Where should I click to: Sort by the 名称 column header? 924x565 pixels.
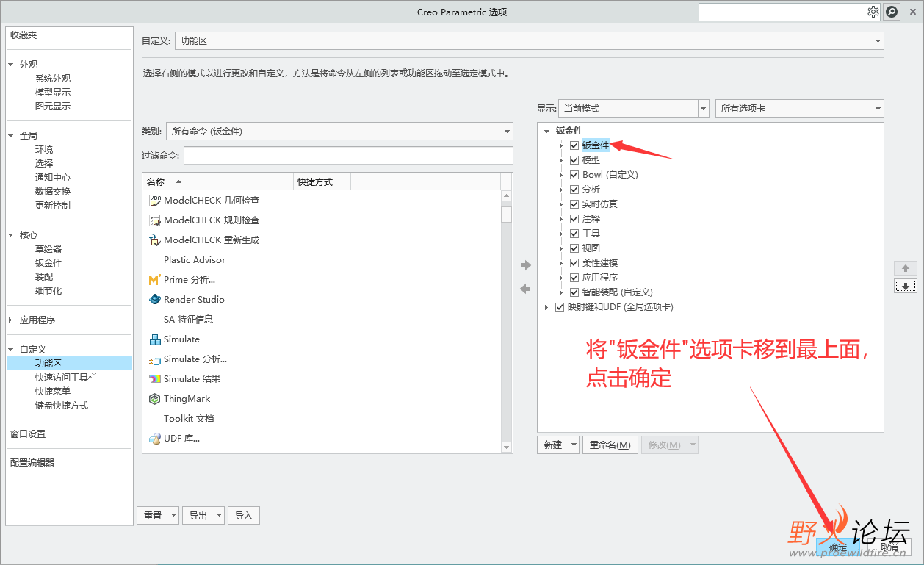pos(218,181)
